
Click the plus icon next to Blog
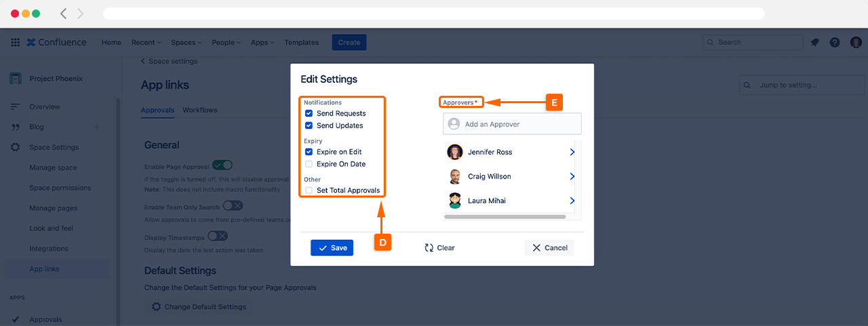point(96,127)
